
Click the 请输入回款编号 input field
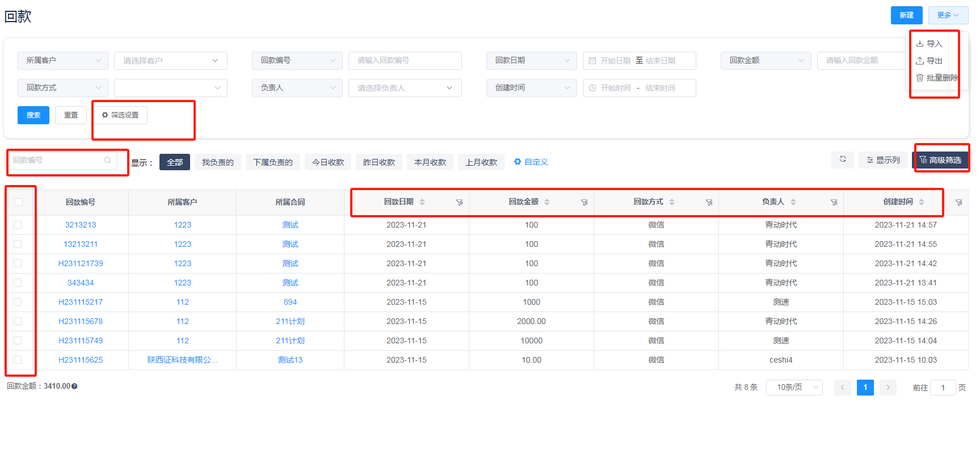click(x=405, y=61)
